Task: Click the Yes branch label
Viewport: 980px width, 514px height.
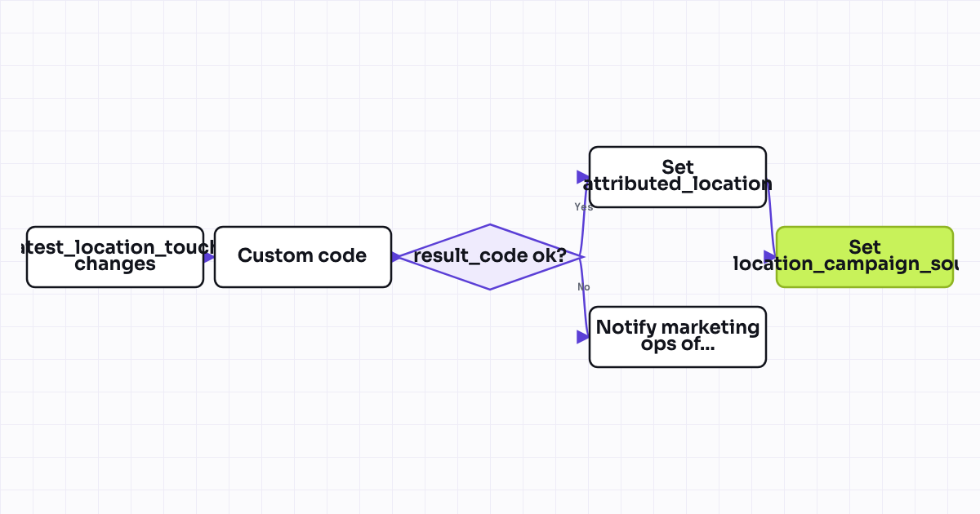Action: (x=584, y=207)
